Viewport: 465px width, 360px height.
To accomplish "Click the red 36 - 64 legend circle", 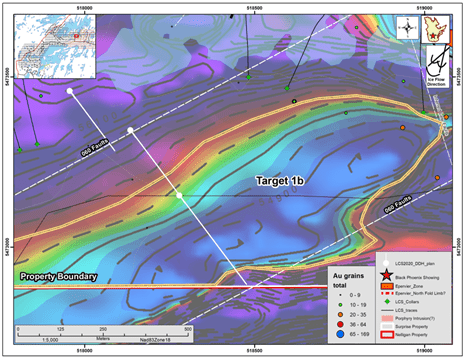I will [340, 324].
